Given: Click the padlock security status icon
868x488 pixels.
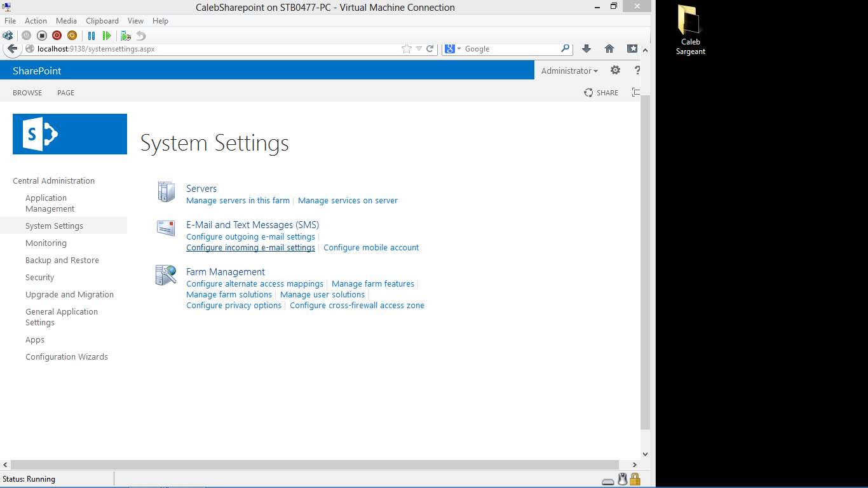Looking at the screenshot, I should coord(635,480).
